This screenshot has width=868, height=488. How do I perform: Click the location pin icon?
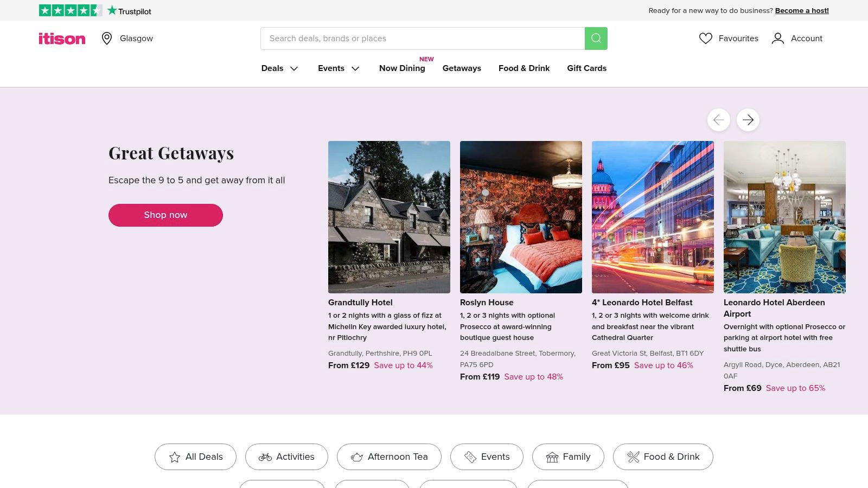[x=107, y=38]
